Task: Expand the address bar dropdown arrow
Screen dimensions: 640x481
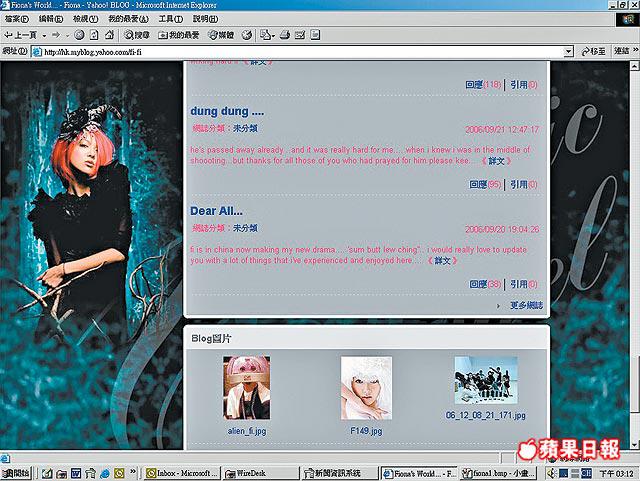Action: tap(568, 52)
